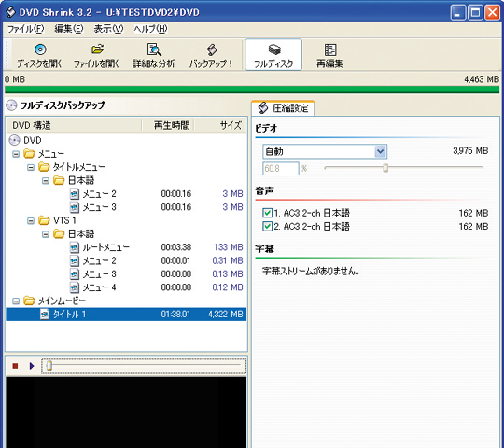Open the 自動 video compression dropdown
The image size is (504, 448).
pos(380,151)
